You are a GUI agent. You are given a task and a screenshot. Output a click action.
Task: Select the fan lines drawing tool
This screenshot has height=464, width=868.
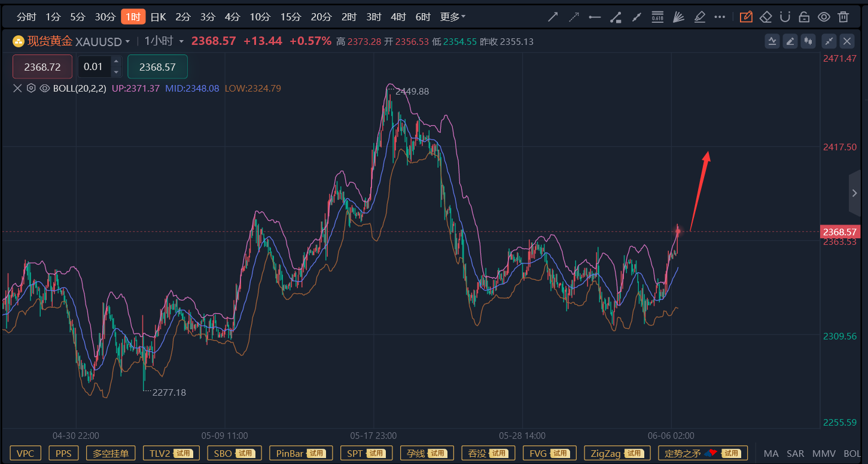pos(678,17)
